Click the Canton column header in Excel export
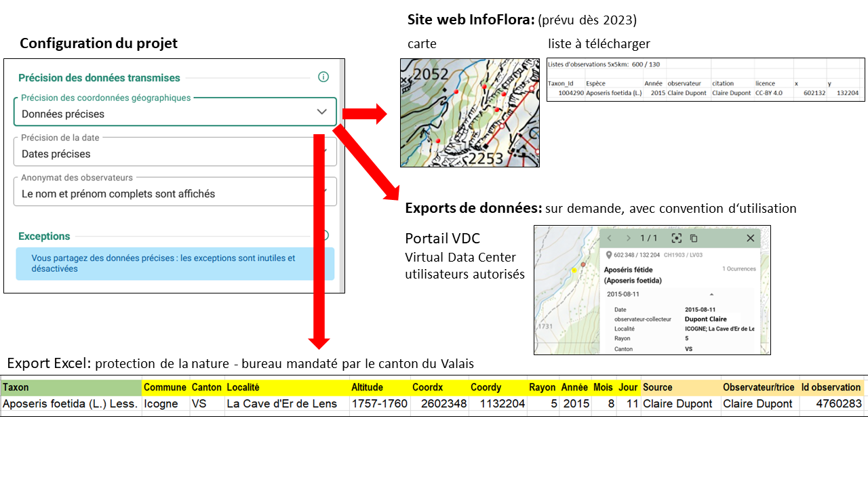 [207, 388]
